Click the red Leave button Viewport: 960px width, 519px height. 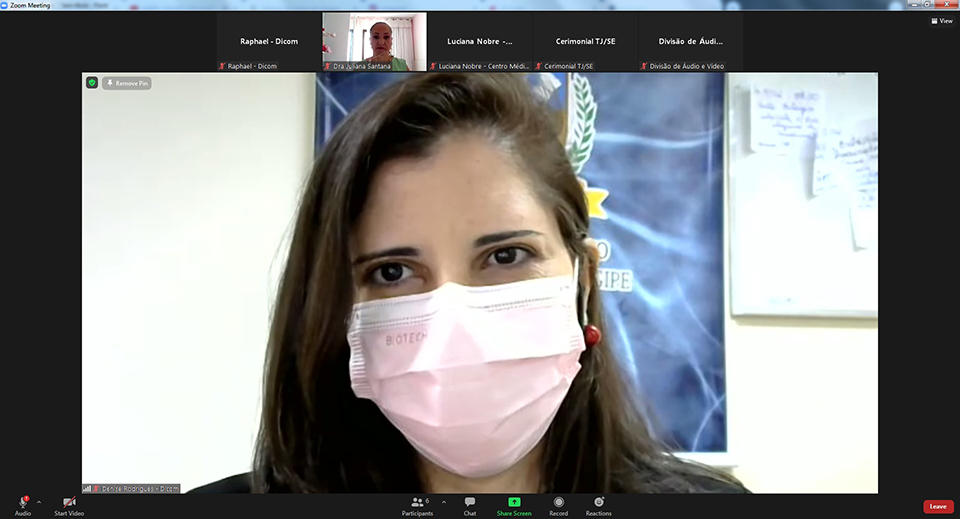coord(937,506)
